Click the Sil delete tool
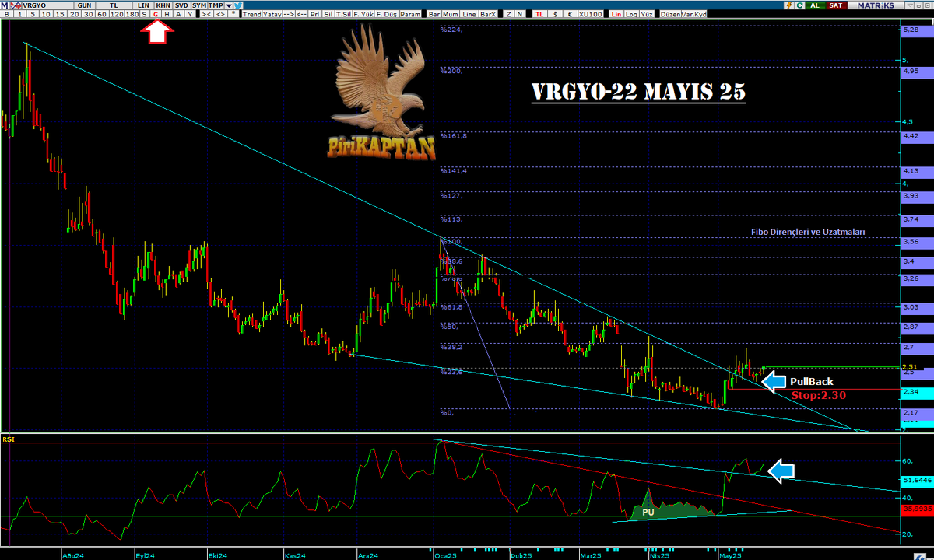The width and height of the screenshot is (934, 560). click(x=328, y=15)
